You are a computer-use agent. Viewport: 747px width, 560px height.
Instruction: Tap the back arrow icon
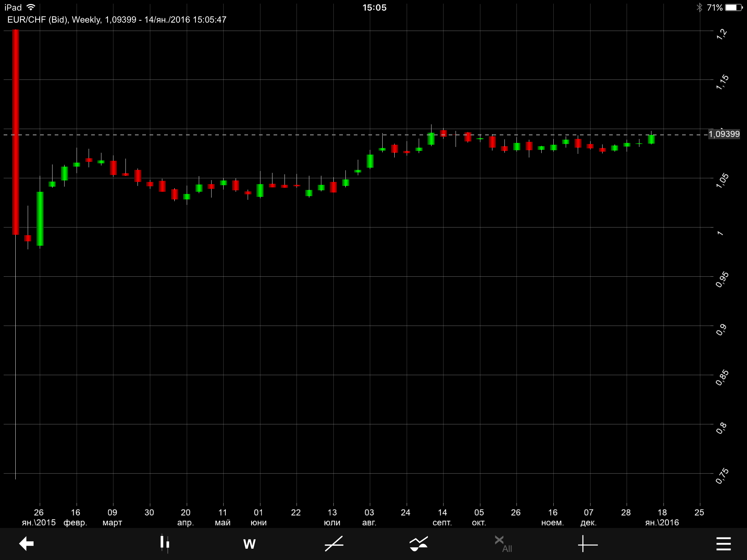click(x=26, y=544)
